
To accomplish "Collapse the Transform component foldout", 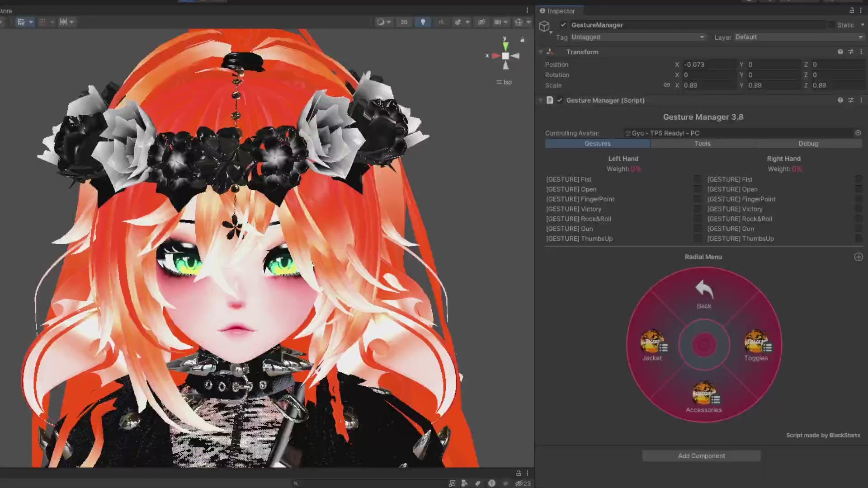I will 541,52.
